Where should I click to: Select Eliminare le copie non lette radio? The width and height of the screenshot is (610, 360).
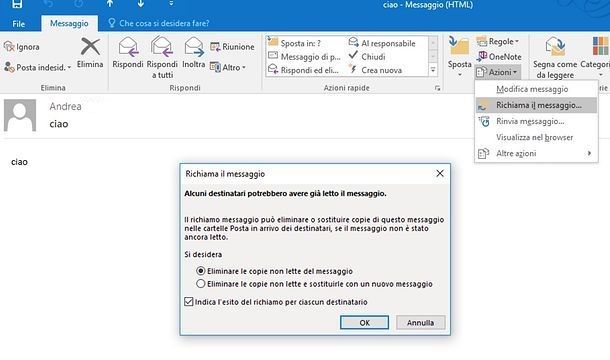pyautogui.click(x=201, y=271)
